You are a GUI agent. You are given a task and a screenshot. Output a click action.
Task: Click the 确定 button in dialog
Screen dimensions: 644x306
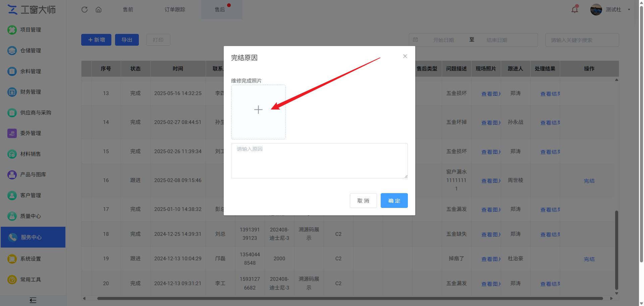point(394,201)
